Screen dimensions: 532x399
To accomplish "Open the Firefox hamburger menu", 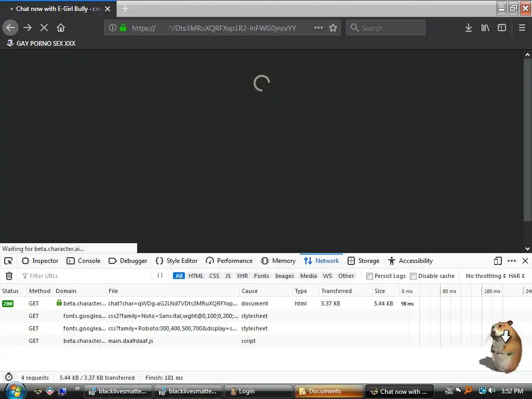I will pyautogui.click(x=522, y=28).
